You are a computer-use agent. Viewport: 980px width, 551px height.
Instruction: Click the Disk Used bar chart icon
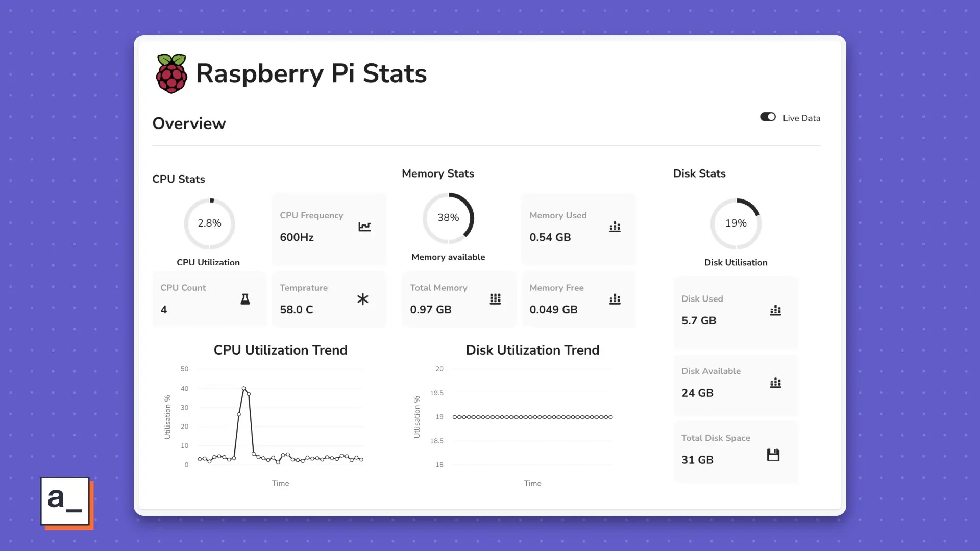pos(775,310)
